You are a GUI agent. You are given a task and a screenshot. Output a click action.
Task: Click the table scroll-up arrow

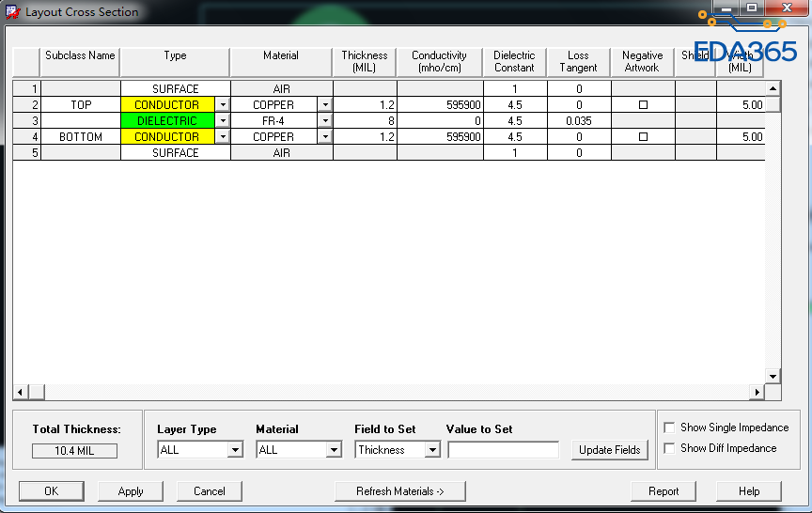773,88
